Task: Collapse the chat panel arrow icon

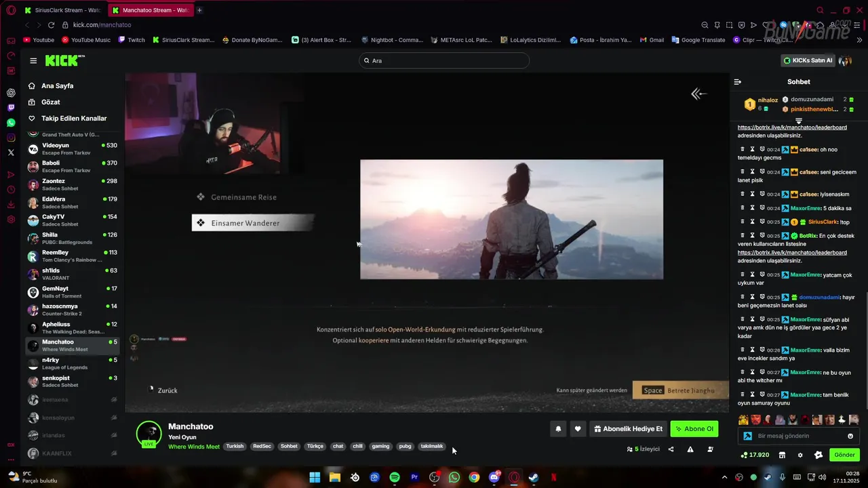Action: click(737, 82)
